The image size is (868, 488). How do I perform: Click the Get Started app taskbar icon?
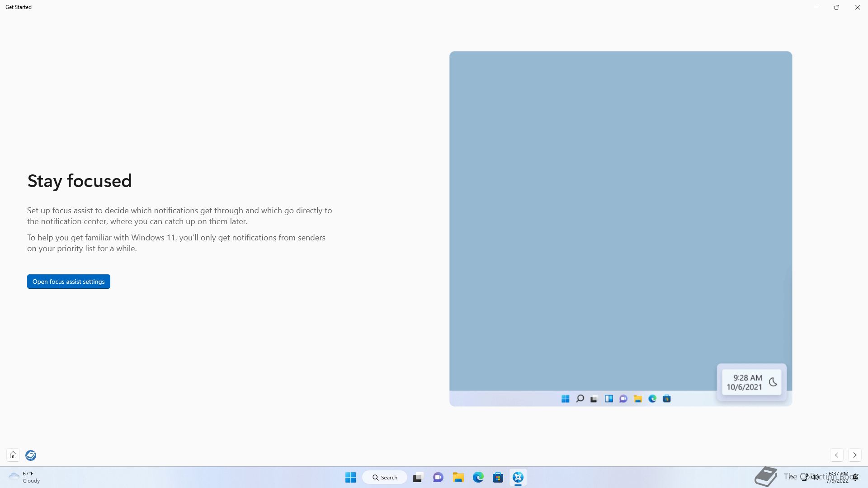[x=518, y=477]
